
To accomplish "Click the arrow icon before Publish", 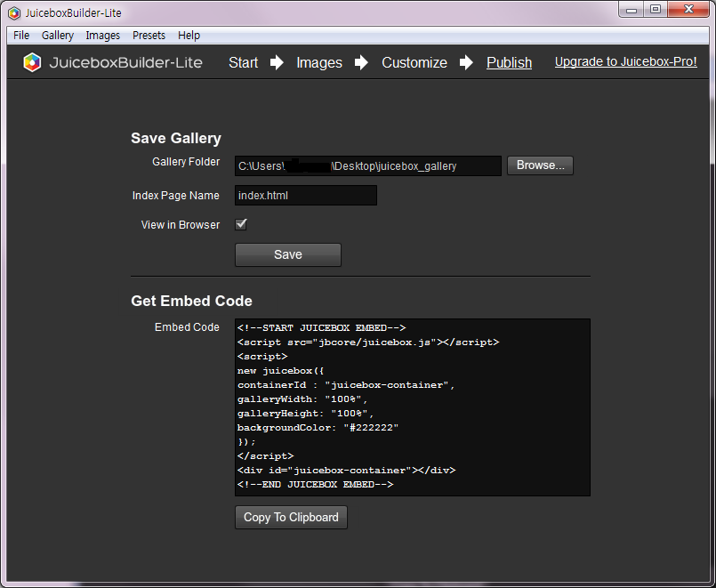I will [x=466, y=62].
